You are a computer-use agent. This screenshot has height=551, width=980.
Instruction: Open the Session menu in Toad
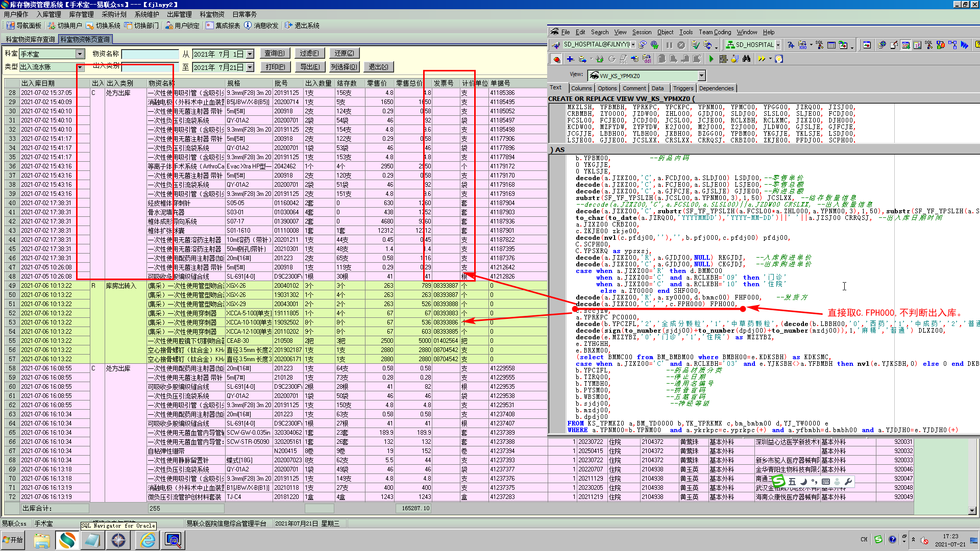tap(642, 32)
